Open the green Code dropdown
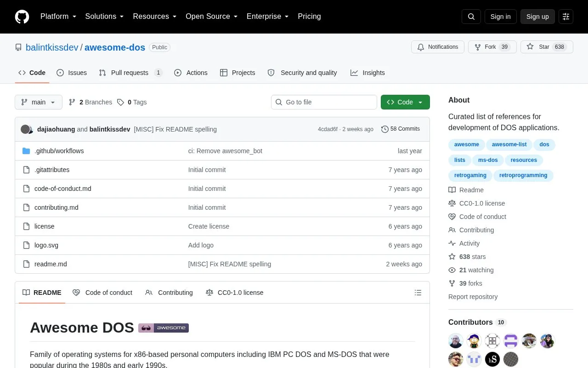 [x=405, y=102]
